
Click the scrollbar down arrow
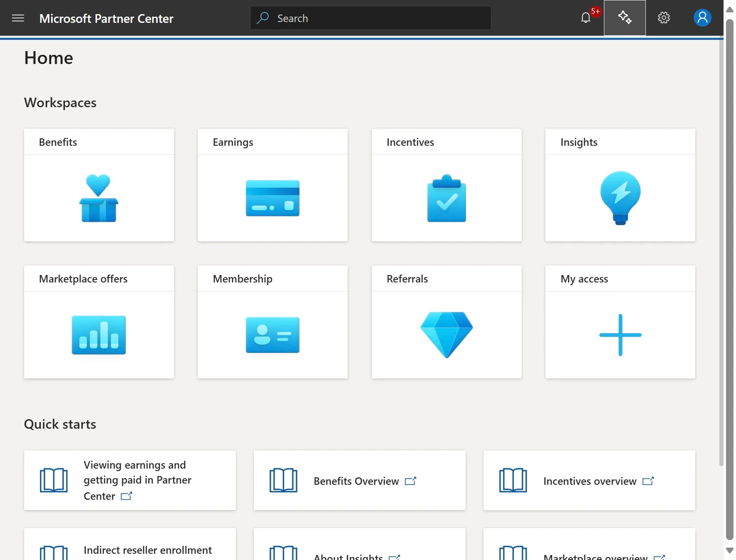tap(730, 550)
